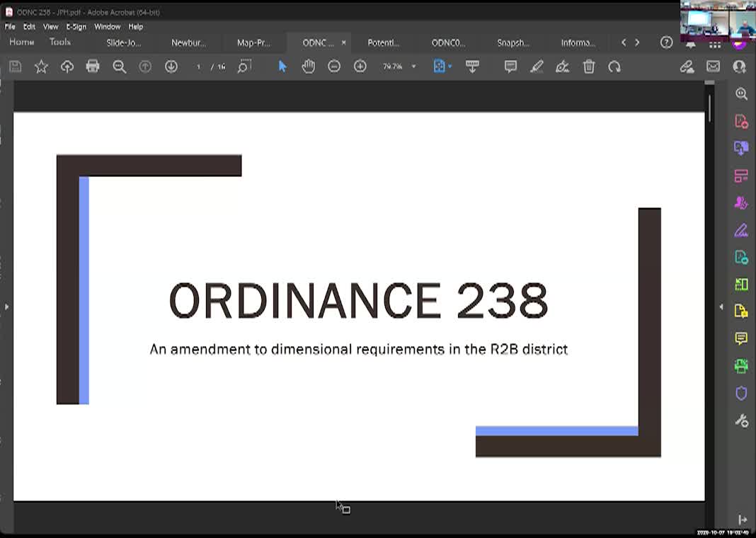Switch to the Slide-Jo... document tab
This screenshot has width=756, height=538.
(x=123, y=43)
